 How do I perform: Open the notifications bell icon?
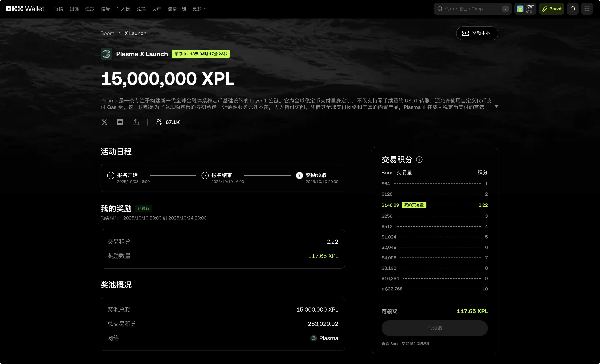[x=573, y=9]
